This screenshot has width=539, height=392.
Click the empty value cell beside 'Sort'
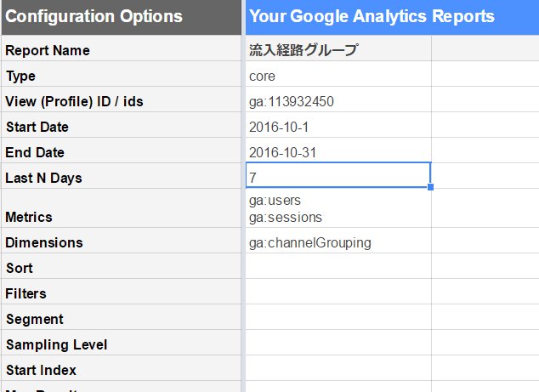click(338, 266)
